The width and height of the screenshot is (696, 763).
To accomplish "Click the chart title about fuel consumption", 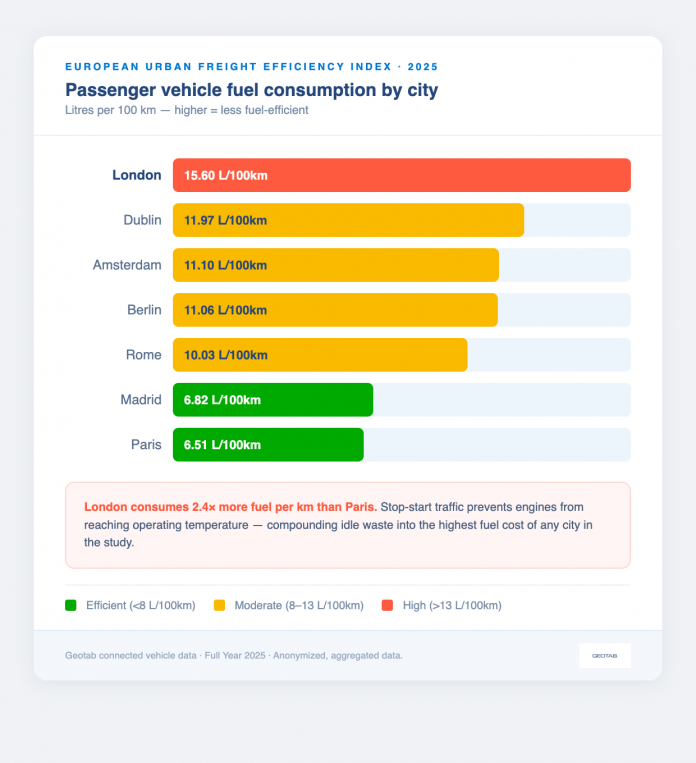I will (x=252, y=90).
